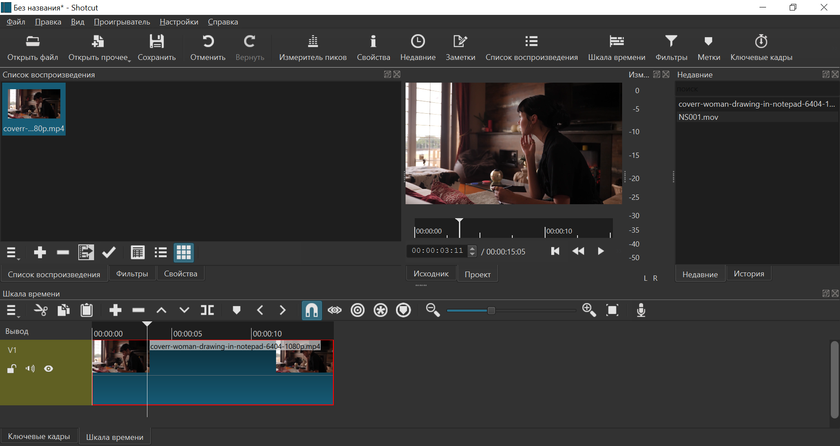
Task: Switch playlist to tiles list view
Action: tap(161, 252)
